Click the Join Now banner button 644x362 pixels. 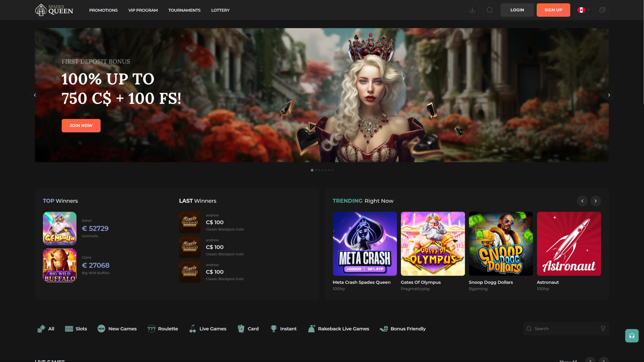[81, 126]
